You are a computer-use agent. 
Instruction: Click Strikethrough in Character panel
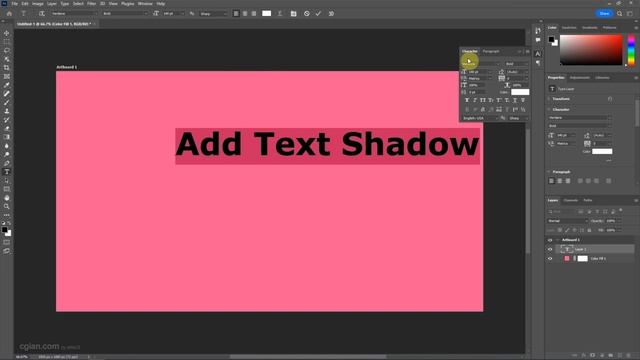click(x=523, y=100)
